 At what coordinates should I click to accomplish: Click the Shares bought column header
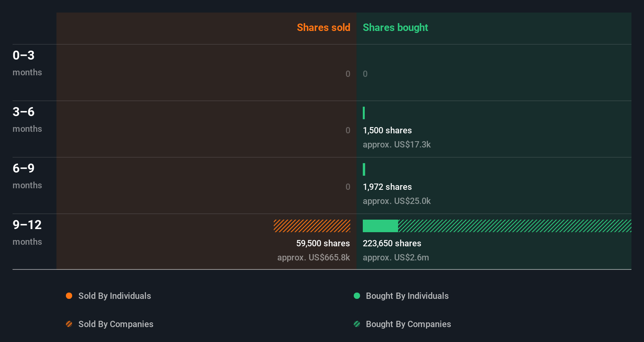point(395,27)
